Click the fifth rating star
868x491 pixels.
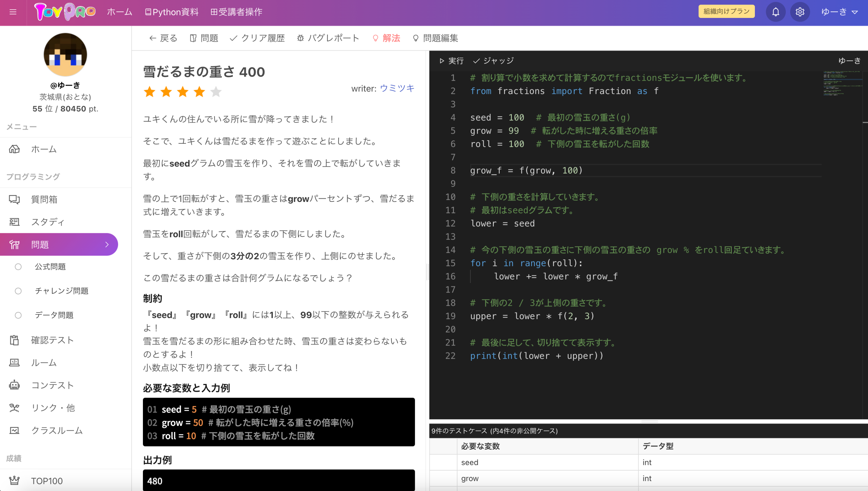(x=216, y=91)
